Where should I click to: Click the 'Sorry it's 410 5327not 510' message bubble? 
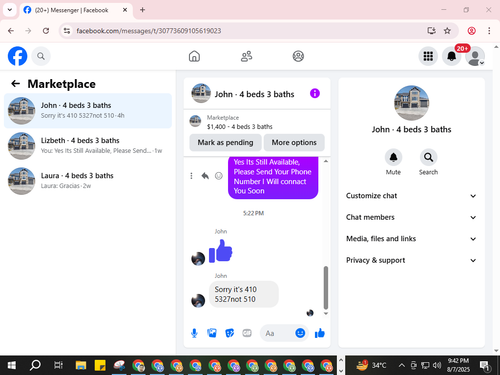[x=244, y=294]
